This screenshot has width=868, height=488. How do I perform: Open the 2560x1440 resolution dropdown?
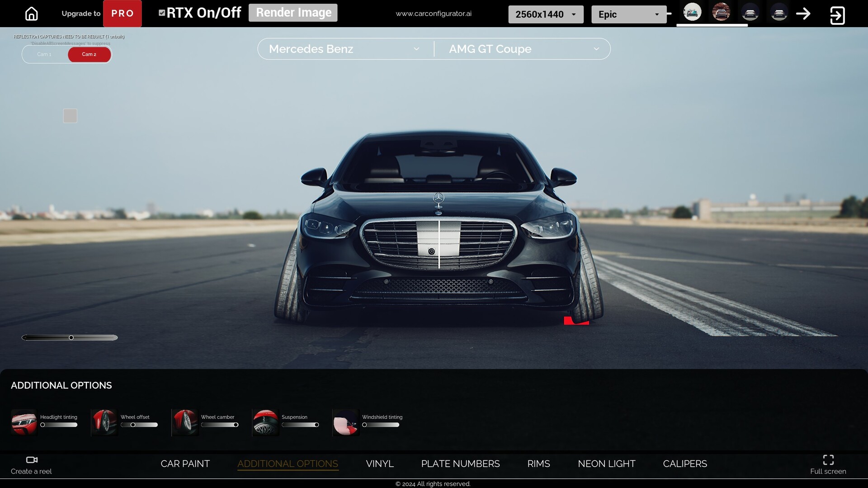point(546,14)
